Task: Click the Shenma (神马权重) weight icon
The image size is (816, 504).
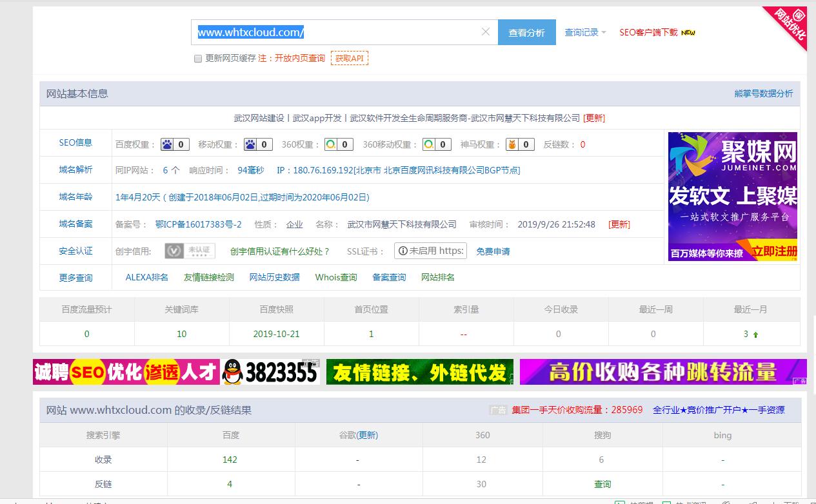Action: pos(511,144)
